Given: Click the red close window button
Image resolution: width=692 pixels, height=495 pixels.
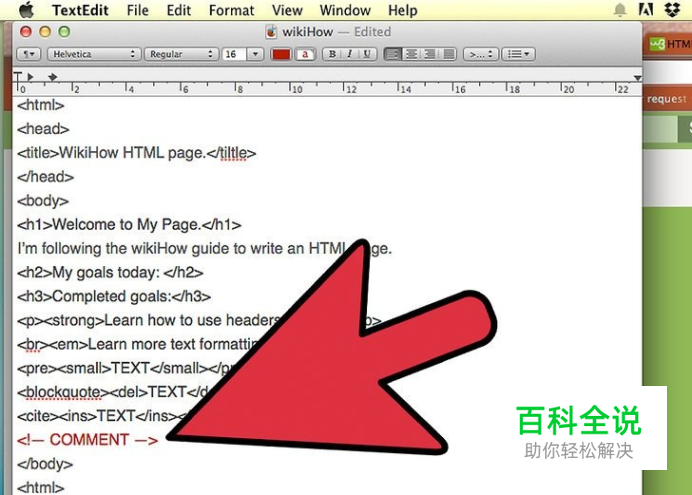Looking at the screenshot, I should (x=26, y=31).
